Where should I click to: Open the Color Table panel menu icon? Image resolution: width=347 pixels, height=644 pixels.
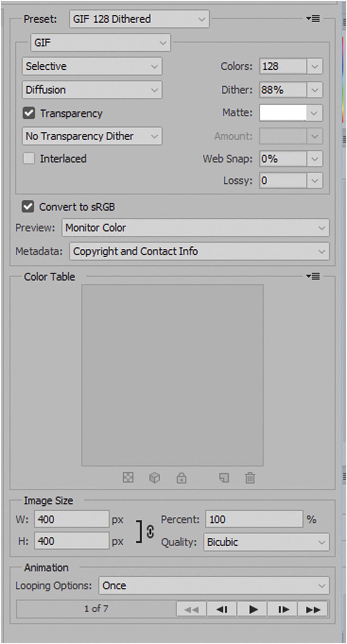click(x=313, y=276)
